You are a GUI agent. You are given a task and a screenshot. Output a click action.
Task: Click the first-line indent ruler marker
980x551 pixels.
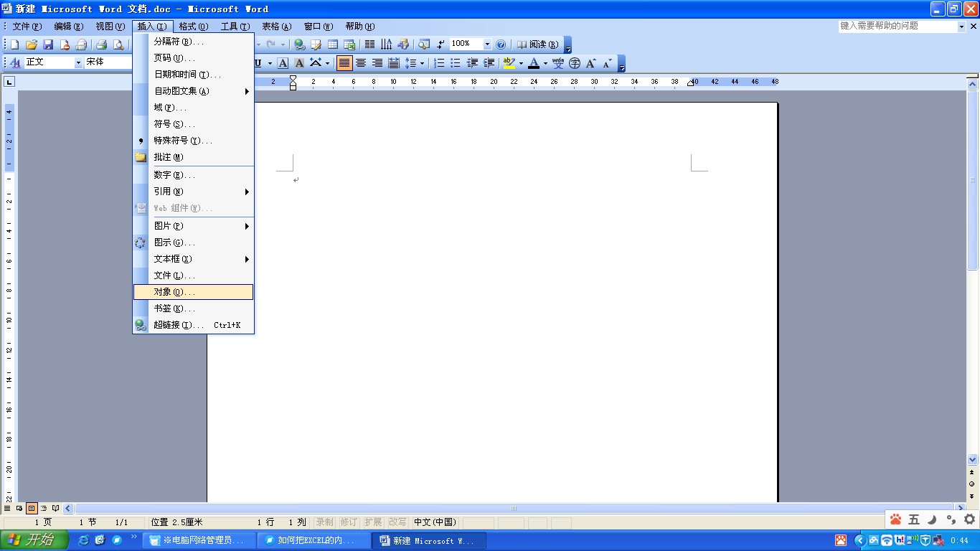[293, 78]
